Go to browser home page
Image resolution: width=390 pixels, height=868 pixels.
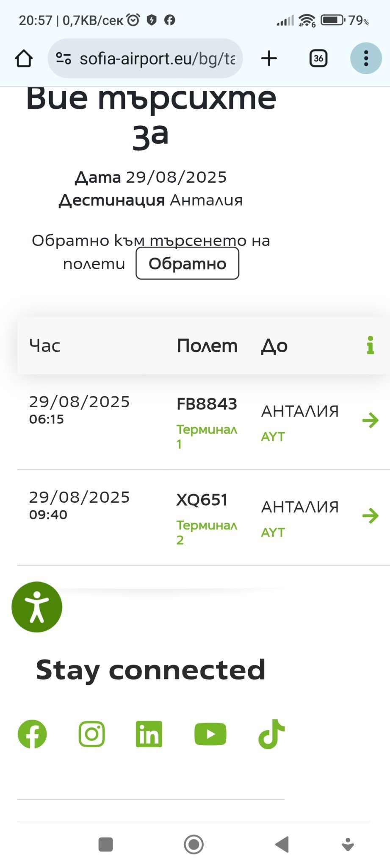click(24, 58)
